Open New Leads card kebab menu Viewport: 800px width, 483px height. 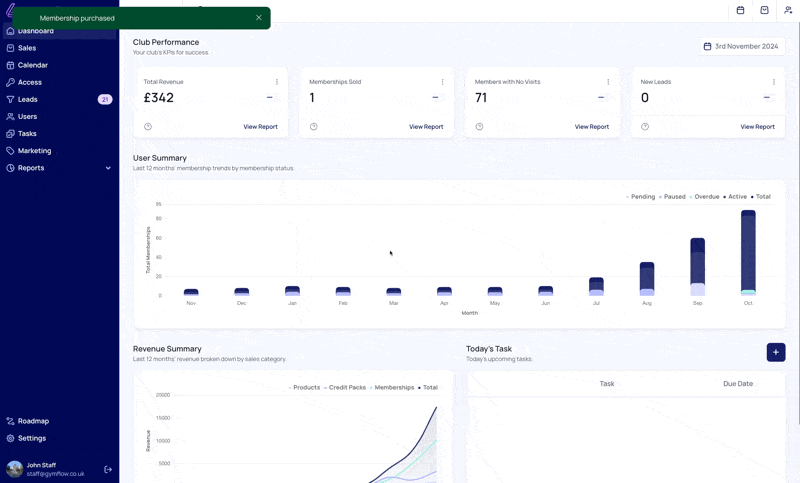pyautogui.click(x=773, y=82)
